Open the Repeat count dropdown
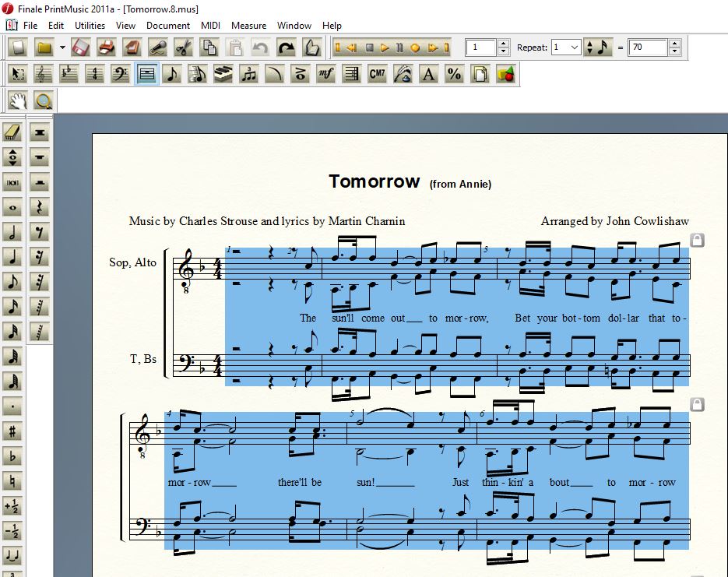This screenshot has height=577, width=728. coord(575,47)
